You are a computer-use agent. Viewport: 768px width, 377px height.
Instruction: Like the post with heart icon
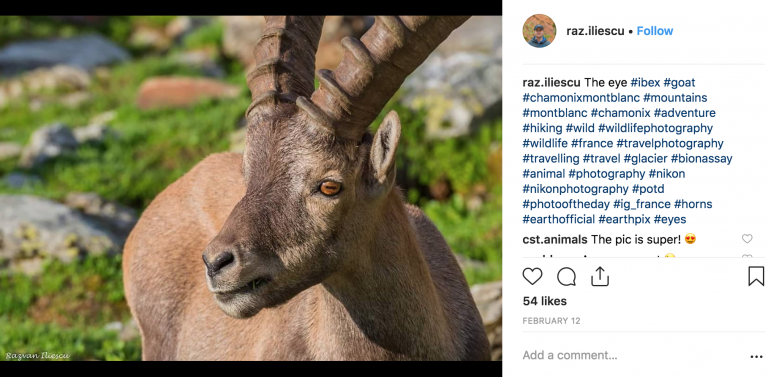(532, 277)
